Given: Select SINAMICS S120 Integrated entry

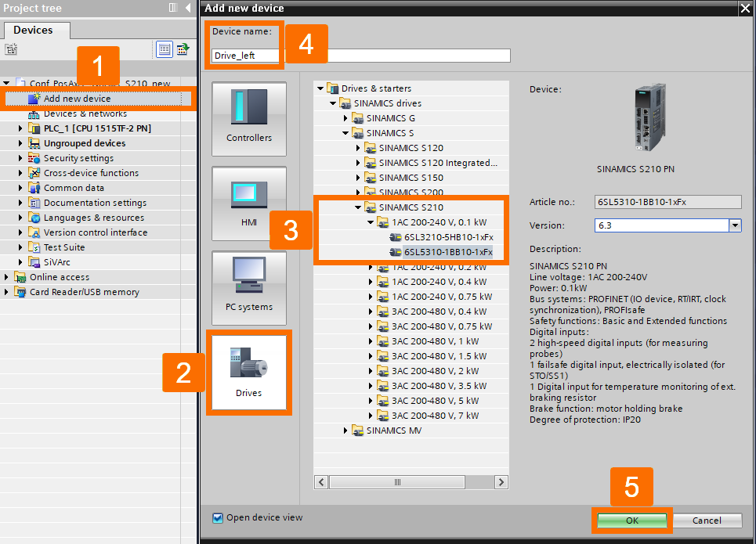Looking at the screenshot, I should (x=438, y=164).
